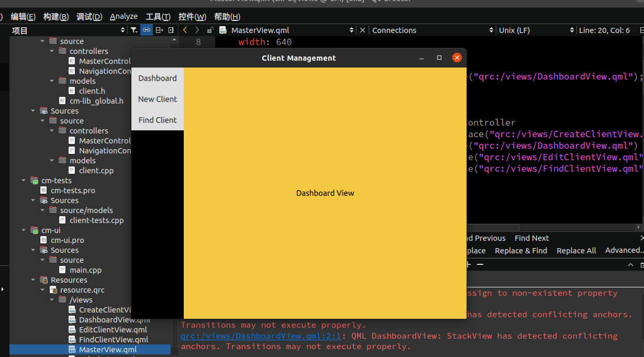Go forward using the right arrow
Viewport: 644px width, 357px height.
tap(197, 30)
